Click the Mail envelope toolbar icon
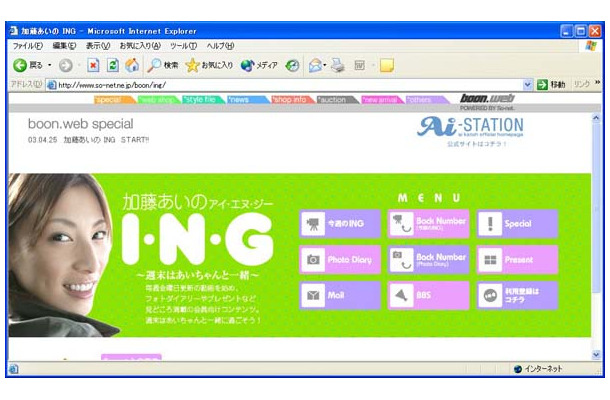The height and width of the screenshot is (400, 610). point(315,65)
